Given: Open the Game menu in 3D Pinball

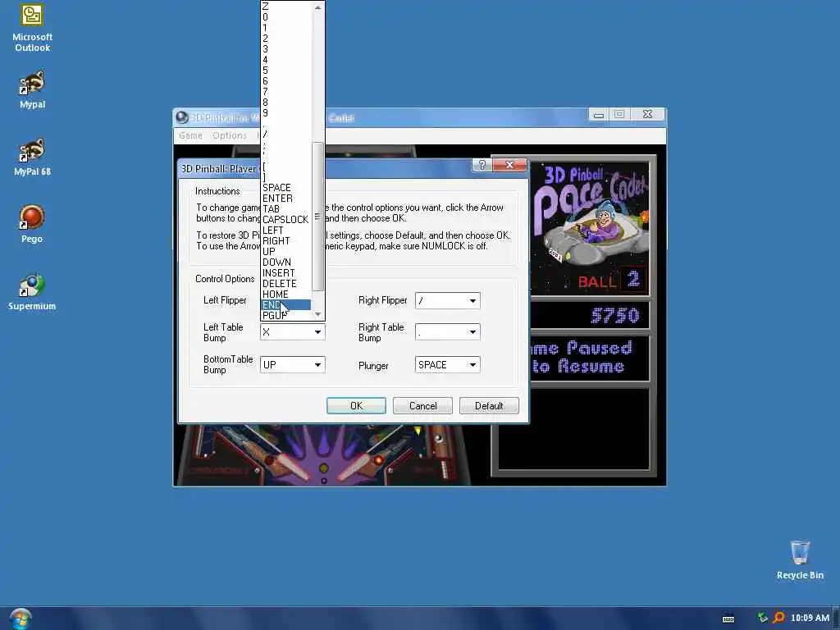Looking at the screenshot, I should (190, 135).
